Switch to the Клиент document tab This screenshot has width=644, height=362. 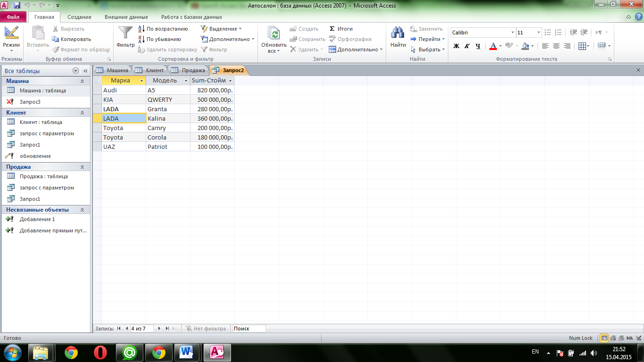[150, 70]
